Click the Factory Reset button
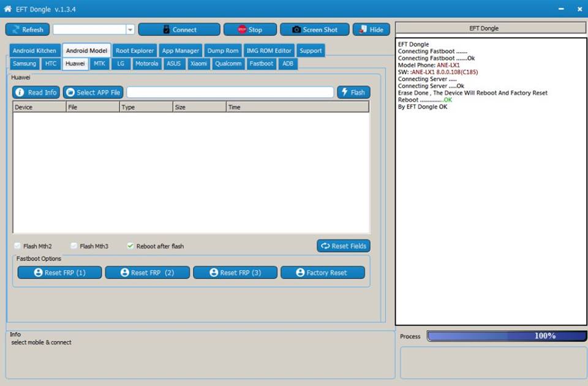The height and width of the screenshot is (386, 588). pyautogui.click(x=323, y=273)
